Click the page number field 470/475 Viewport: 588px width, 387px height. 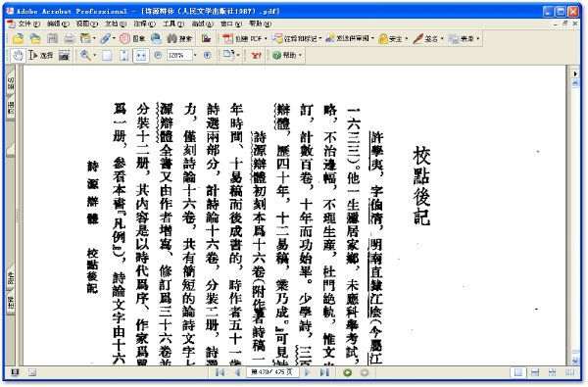272,372
